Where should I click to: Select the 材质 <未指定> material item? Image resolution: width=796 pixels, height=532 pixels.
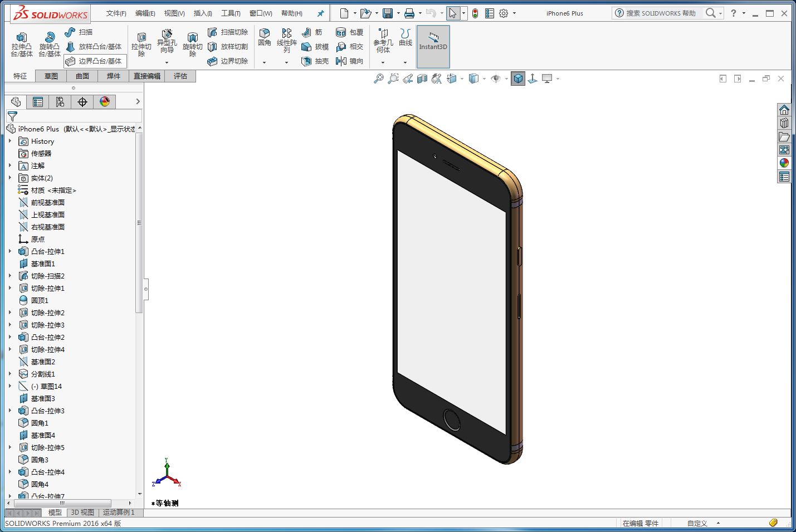(47, 191)
